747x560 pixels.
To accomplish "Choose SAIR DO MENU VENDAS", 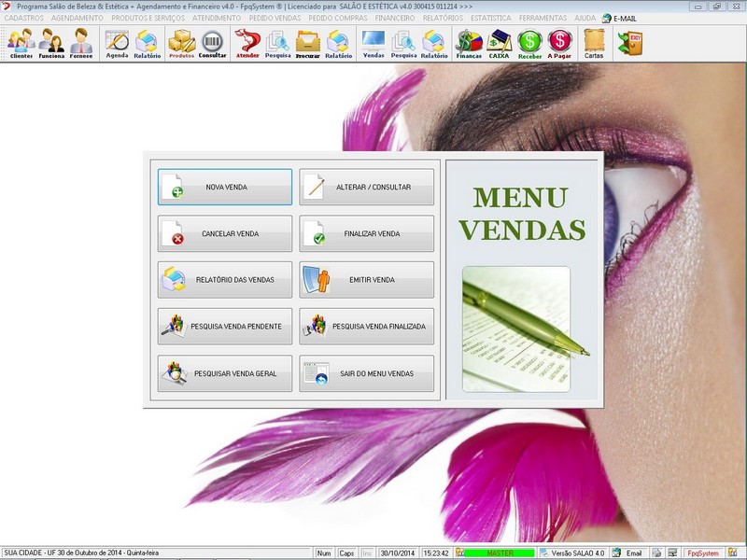I will tap(366, 373).
